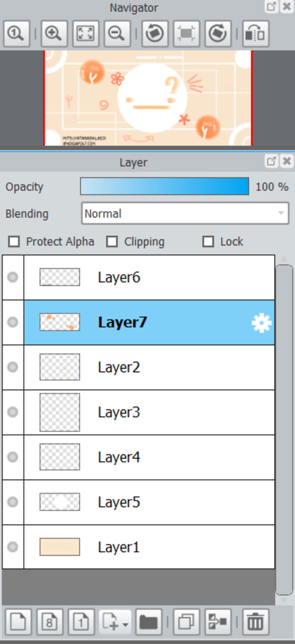
Task: Rotate canvas view left
Action: 155,34
